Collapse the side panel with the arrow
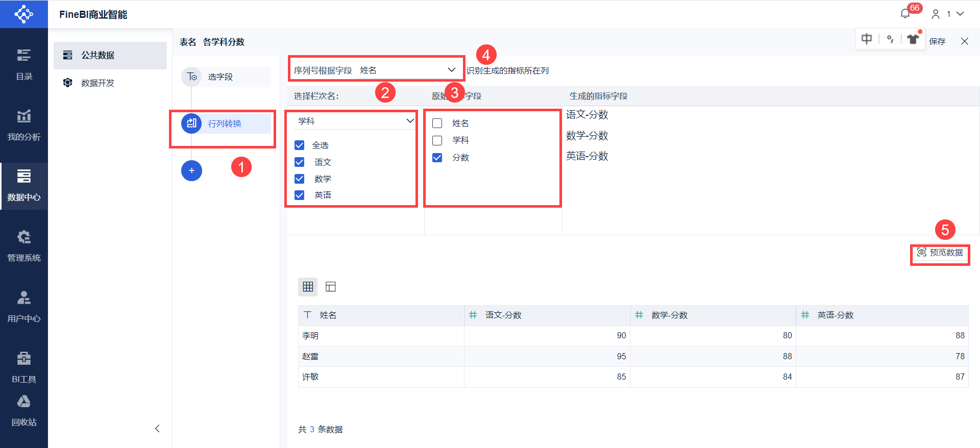The height and width of the screenshot is (448, 980). pyautogui.click(x=157, y=429)
